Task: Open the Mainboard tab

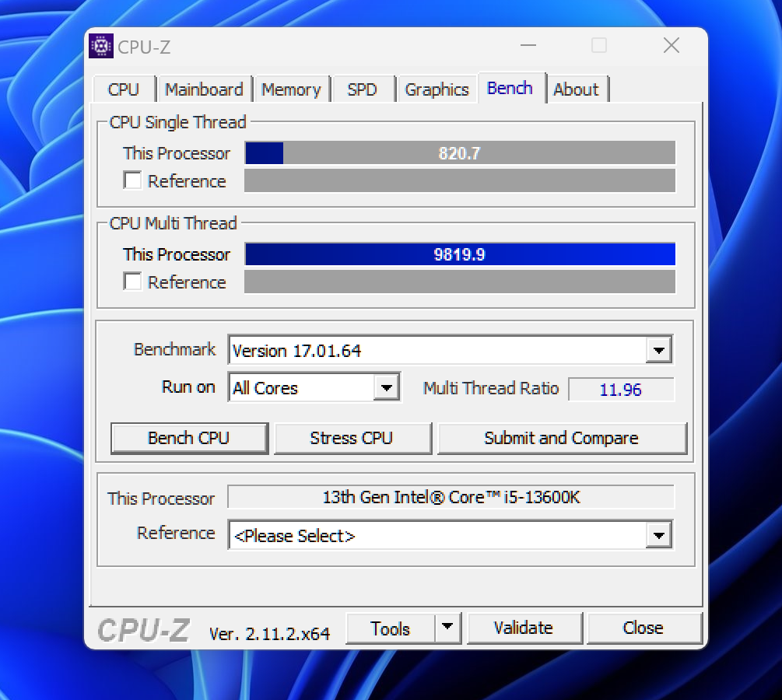Action: tap(204, 89)
